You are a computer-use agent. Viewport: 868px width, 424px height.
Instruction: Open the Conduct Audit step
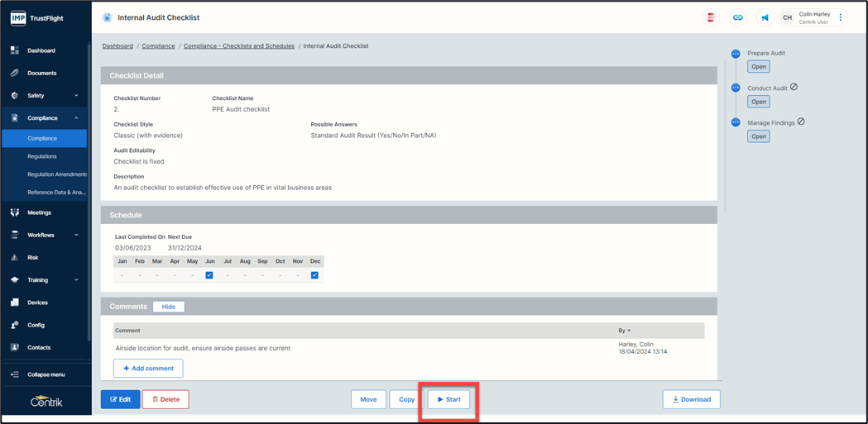click(x=759, y=102)
